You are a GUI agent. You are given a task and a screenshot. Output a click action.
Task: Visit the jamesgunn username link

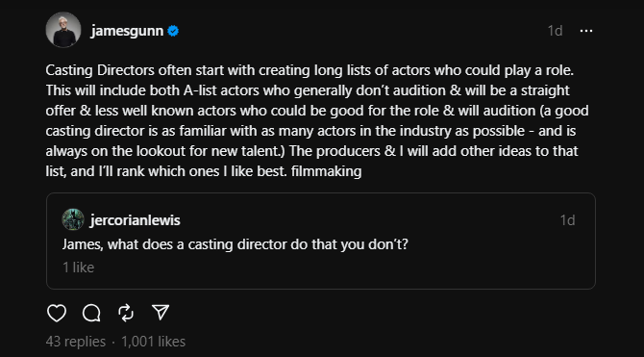[127, 31]
